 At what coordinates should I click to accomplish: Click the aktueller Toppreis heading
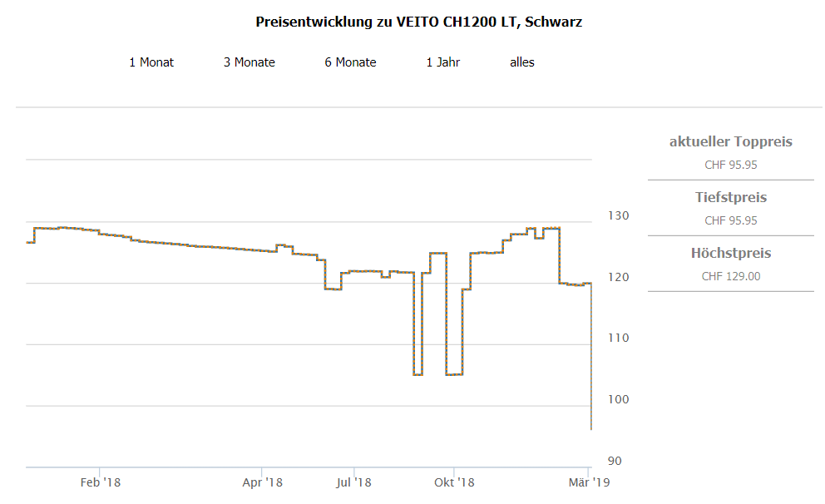(x=730, y=141)
